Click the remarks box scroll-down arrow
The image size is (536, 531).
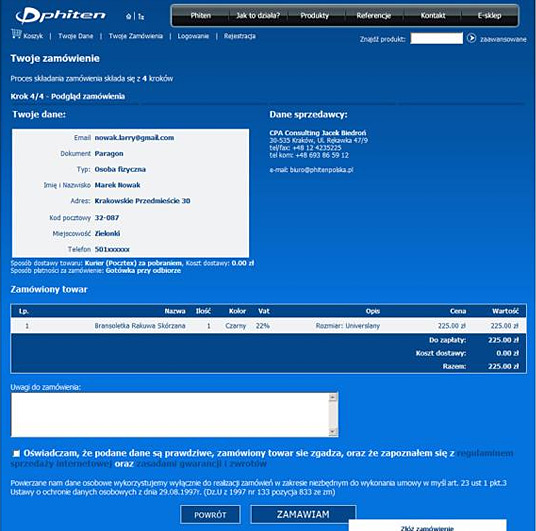[x=333, y=432]
